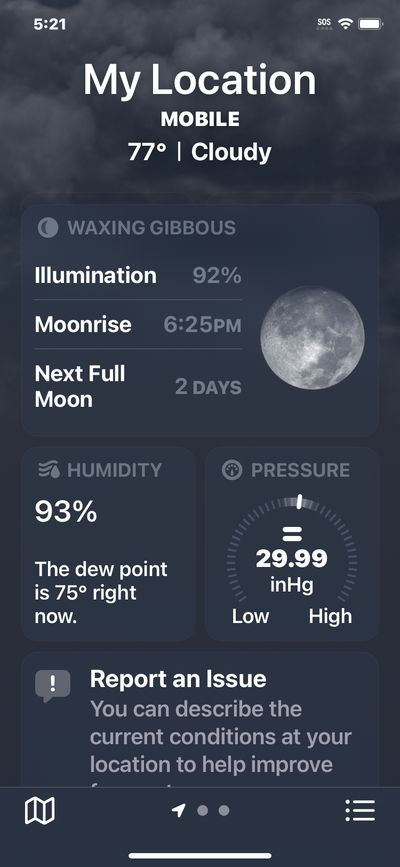The height and width of the screenshot is (867, 400).
Task: Tap the My Location title
Action: tap(200, 80)
